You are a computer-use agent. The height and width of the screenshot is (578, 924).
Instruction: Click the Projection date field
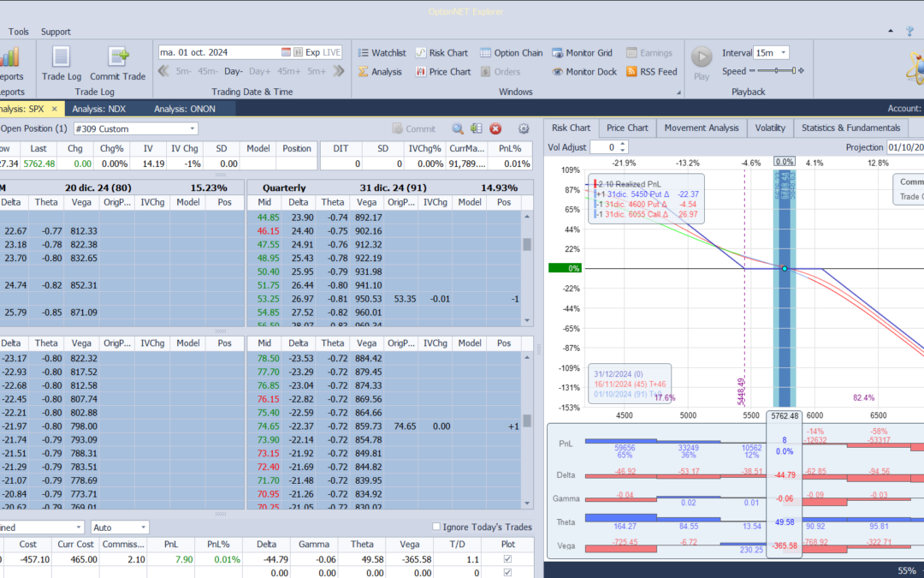tap(905, 147)
